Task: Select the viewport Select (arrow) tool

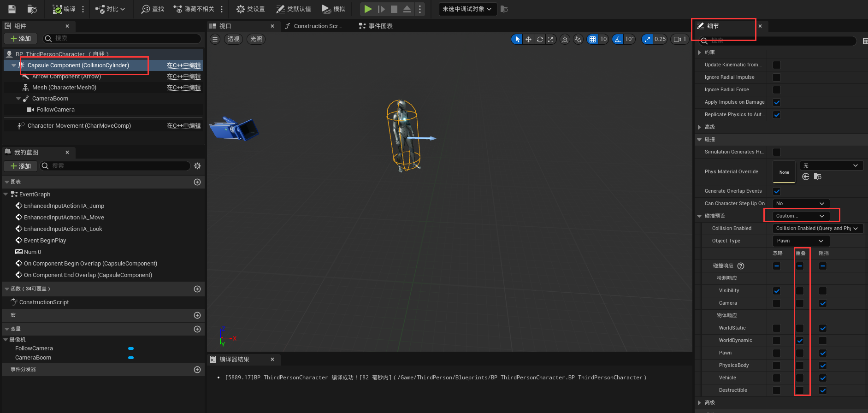Action: tap(517, 39)
